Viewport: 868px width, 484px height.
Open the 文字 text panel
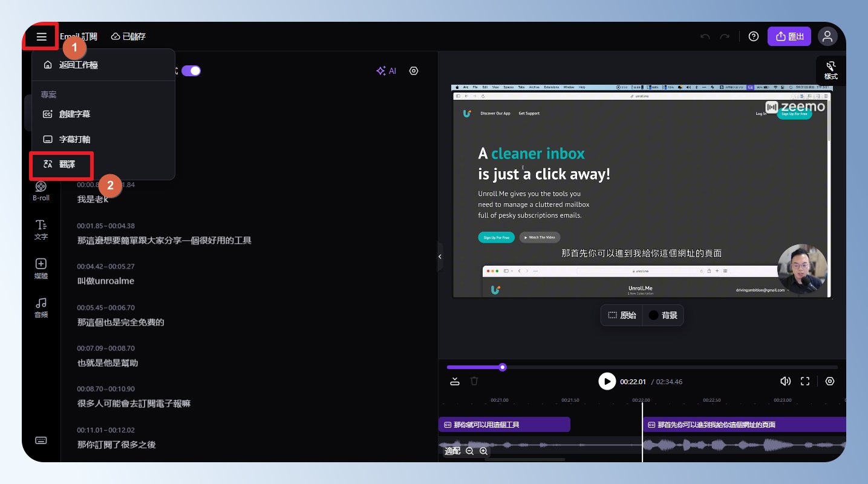[x=41, y=229]
